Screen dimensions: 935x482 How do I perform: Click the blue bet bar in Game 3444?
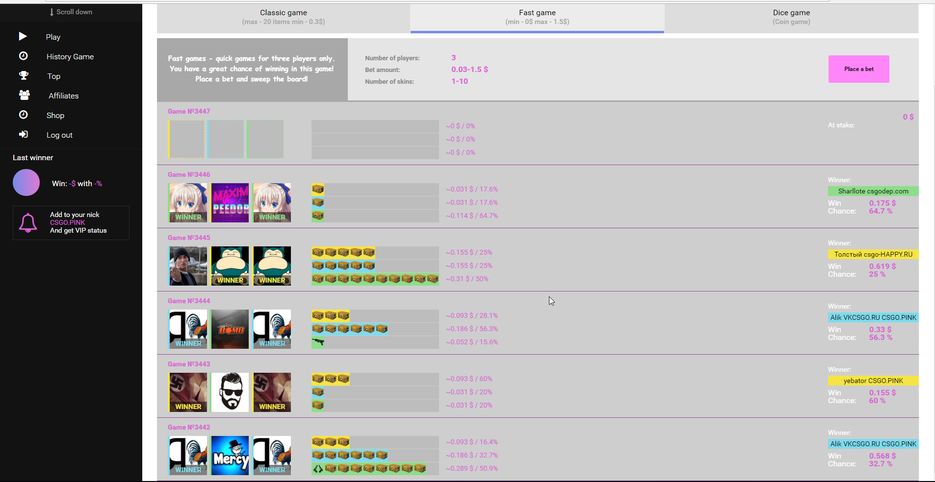point(350,329)
